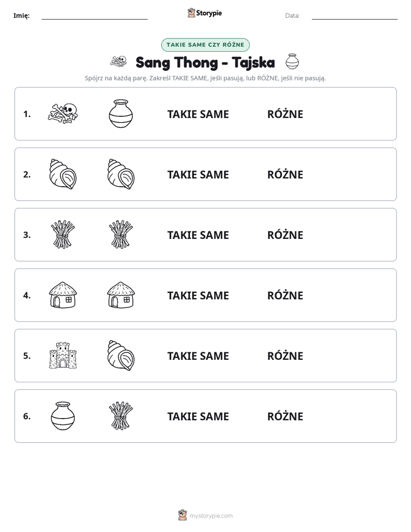
Task: Choose TAKIE SAME for row 4
Action: pos(198,295)
